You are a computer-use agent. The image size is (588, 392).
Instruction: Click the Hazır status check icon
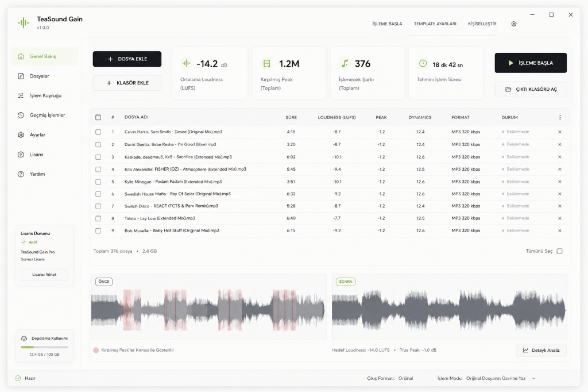click(x=18, y=378)
